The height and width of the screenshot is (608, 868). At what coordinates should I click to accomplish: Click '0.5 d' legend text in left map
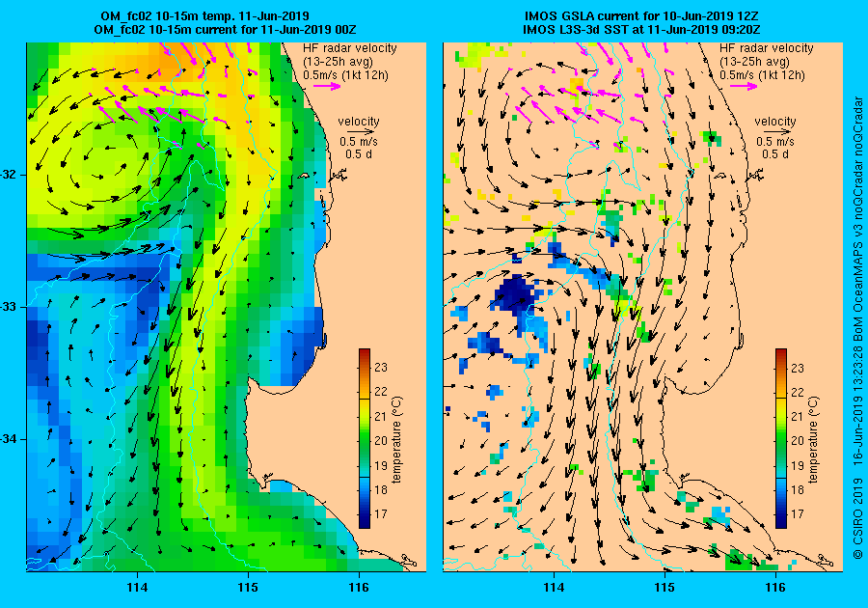359,154
